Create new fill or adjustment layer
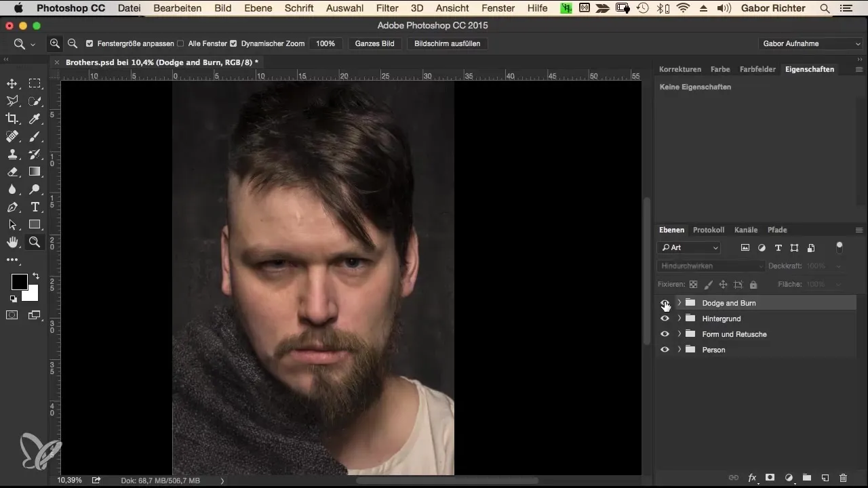Image resolution: width=868 pixels, height=488 pixels. 789,478
